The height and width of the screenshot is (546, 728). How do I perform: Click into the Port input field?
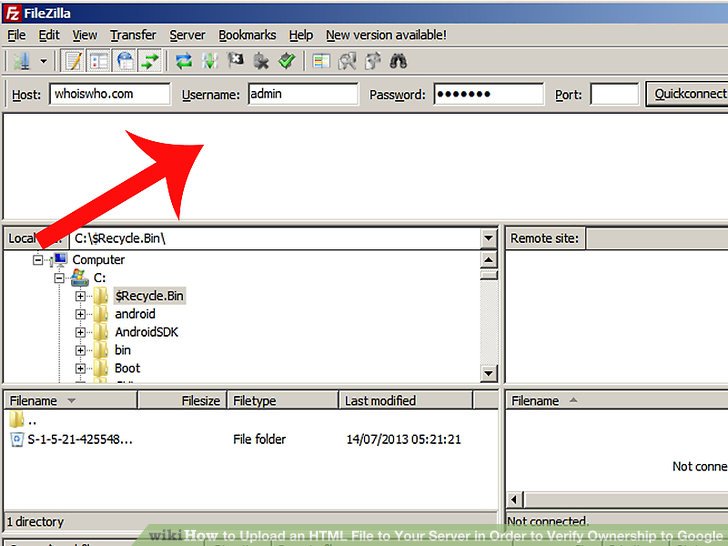pyautogui.click(x=614, y=95)
